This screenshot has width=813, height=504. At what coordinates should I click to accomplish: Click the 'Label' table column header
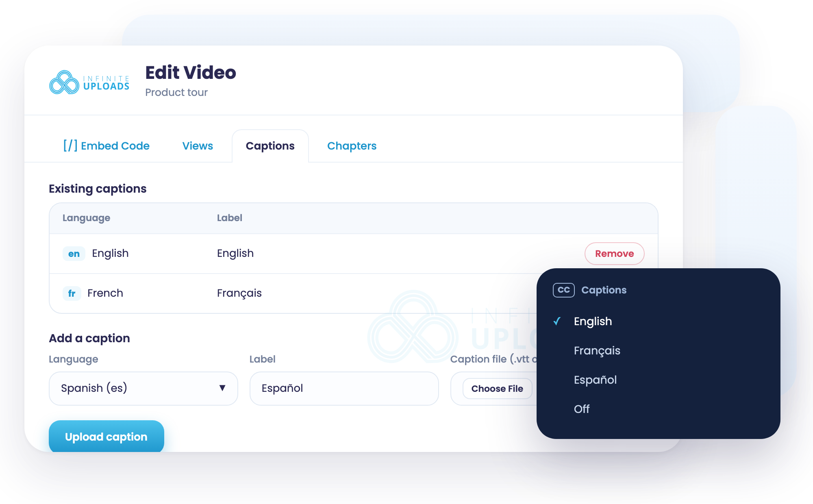(x=230, y=218)
